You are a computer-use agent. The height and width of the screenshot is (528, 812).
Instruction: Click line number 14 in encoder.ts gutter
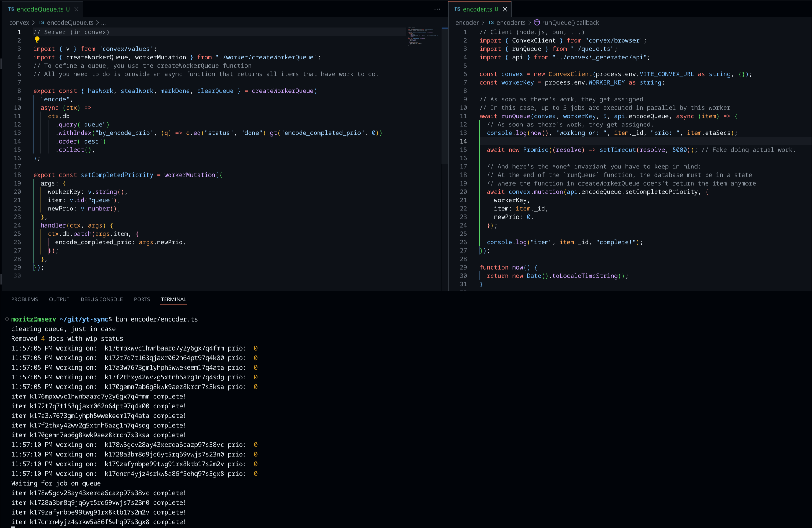tap(463, 141)
